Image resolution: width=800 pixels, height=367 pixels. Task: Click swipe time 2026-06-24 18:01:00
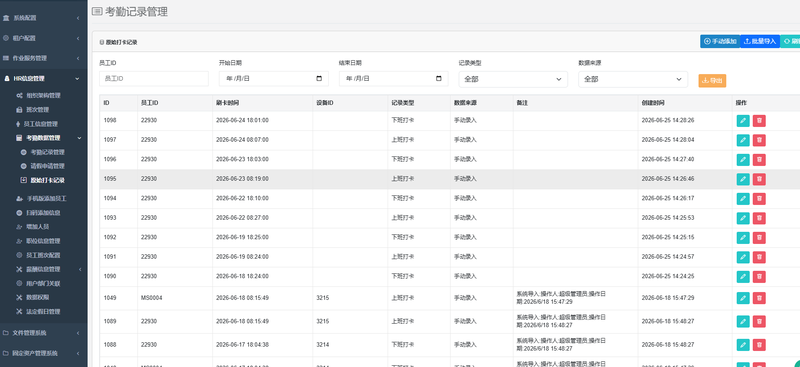pyautogui.click(x=242, y=120)
